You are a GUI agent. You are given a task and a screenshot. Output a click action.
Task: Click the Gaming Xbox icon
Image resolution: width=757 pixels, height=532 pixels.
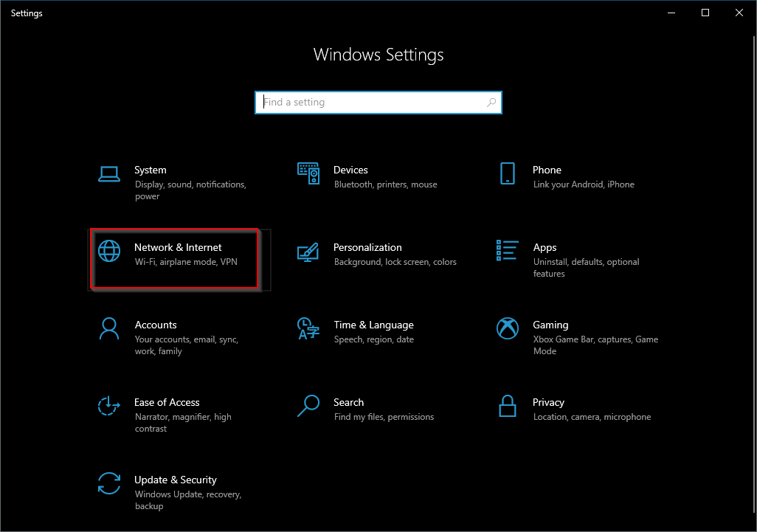508,328
